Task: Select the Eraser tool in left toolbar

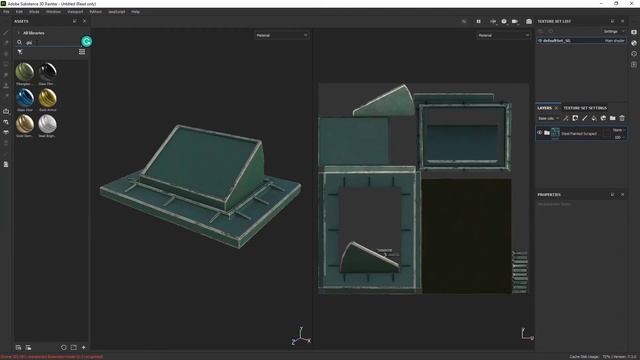Action: tap(6, 43)
